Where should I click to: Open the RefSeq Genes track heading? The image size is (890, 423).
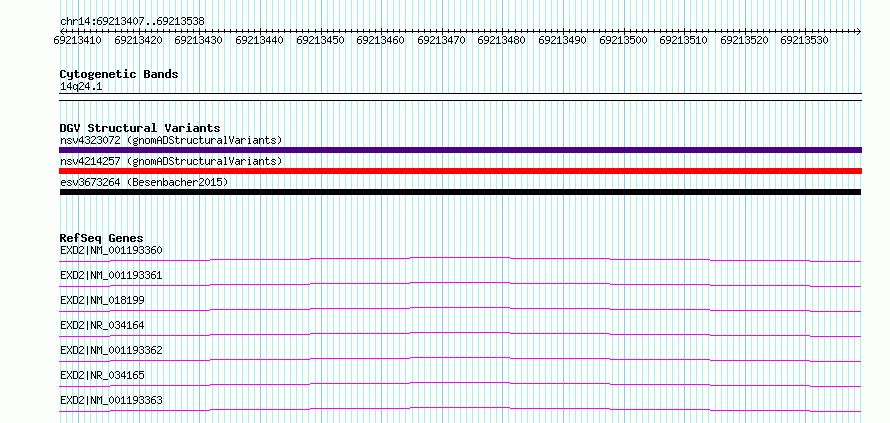tap(102, 237)
